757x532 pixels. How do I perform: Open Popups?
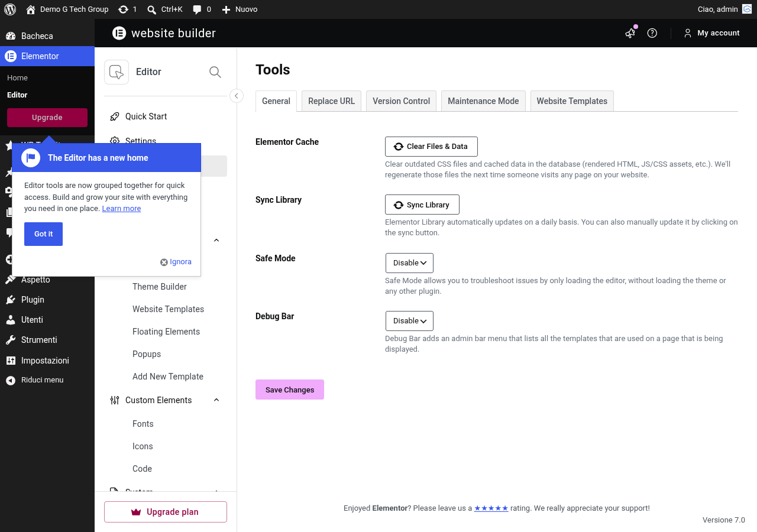click(147, 354)
